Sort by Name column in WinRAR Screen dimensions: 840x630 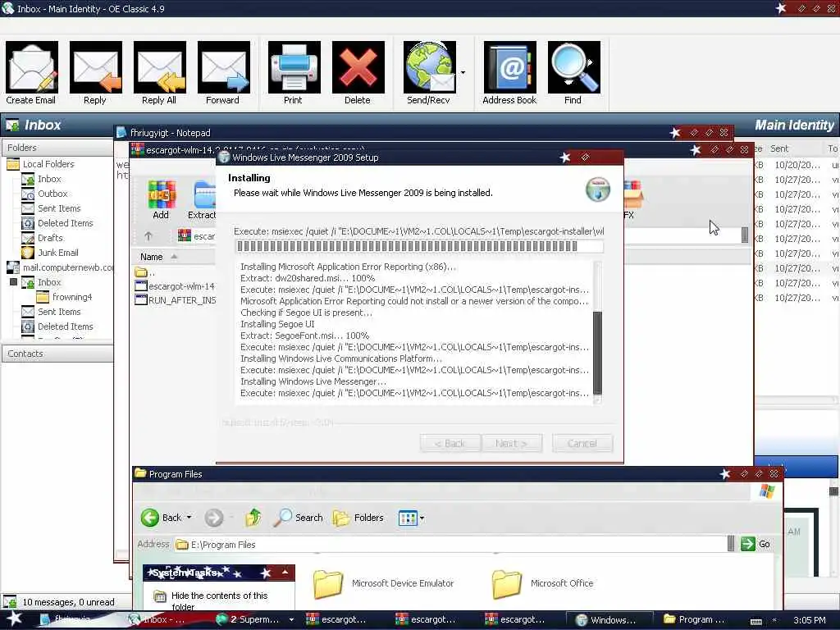(x=152, y=257)
